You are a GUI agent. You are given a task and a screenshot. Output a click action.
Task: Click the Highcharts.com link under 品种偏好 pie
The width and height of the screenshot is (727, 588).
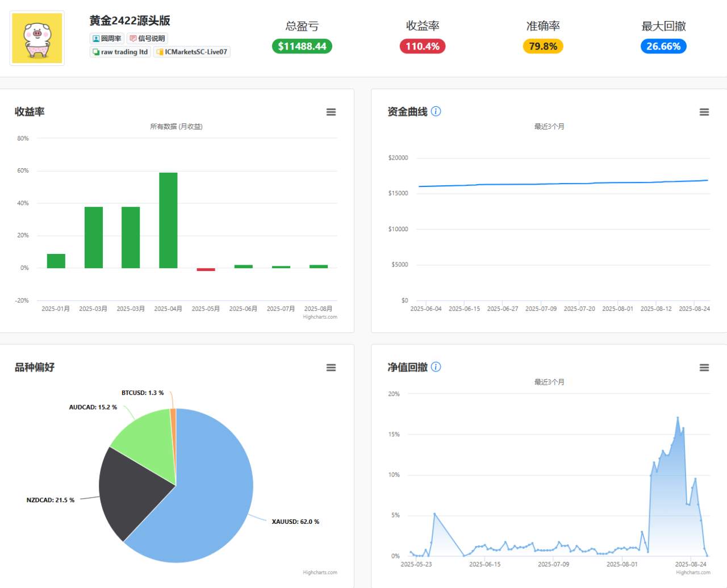coord(320,573)
